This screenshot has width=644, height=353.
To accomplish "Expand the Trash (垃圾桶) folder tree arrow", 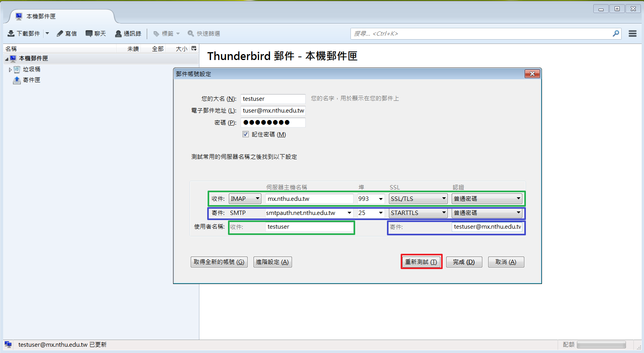I will [x=10, y=69].
